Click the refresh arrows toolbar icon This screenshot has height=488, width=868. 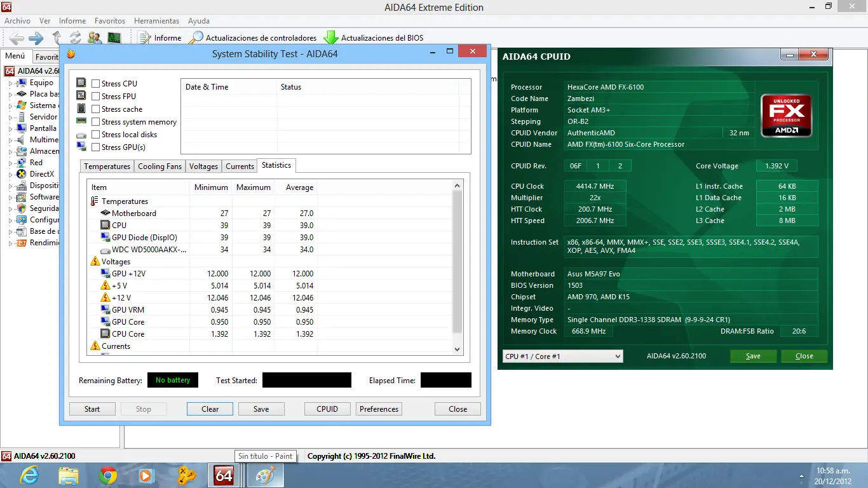click(x=76, y=38)
